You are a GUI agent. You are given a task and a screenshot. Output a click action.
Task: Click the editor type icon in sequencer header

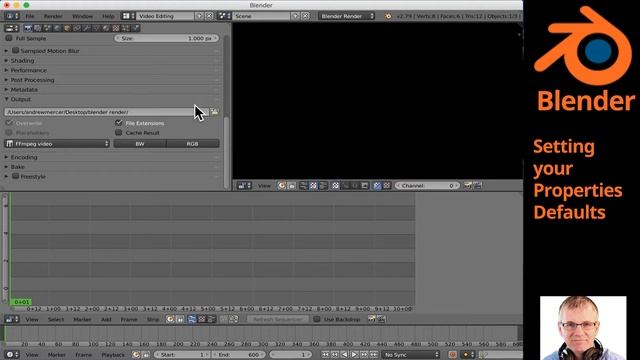coord(11,319)
